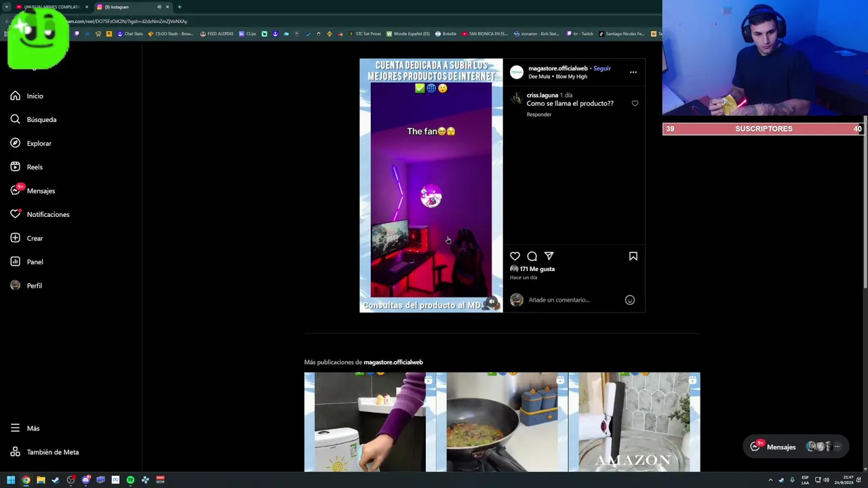868x488 pixels.
Task: Click magastore.officialweb in Más publicaciones heading
Action: (x=393, y=362)
